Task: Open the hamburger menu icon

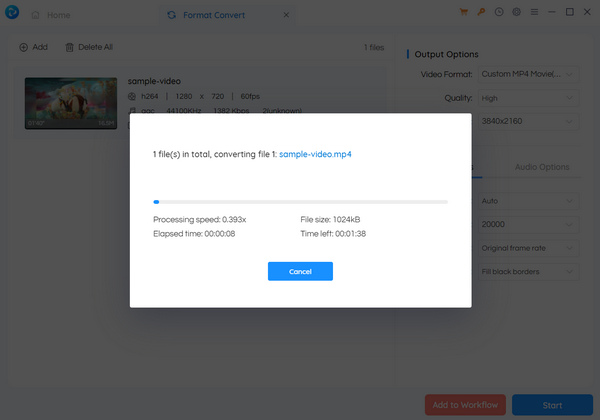Action: tap(534, 12)
